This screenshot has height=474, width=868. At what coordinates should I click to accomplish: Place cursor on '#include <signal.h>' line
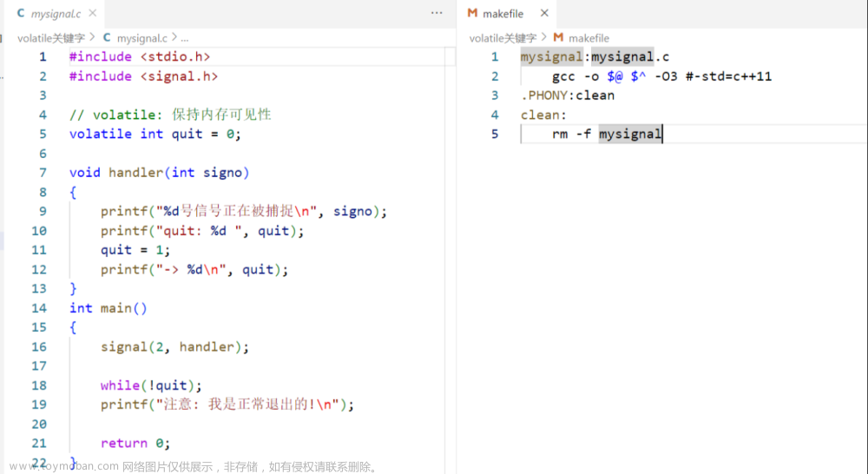143,76
